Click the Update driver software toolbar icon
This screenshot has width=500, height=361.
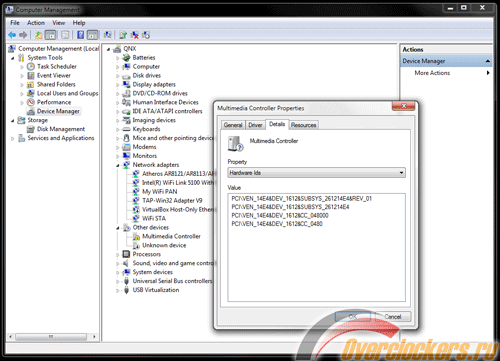click(123, 35)
